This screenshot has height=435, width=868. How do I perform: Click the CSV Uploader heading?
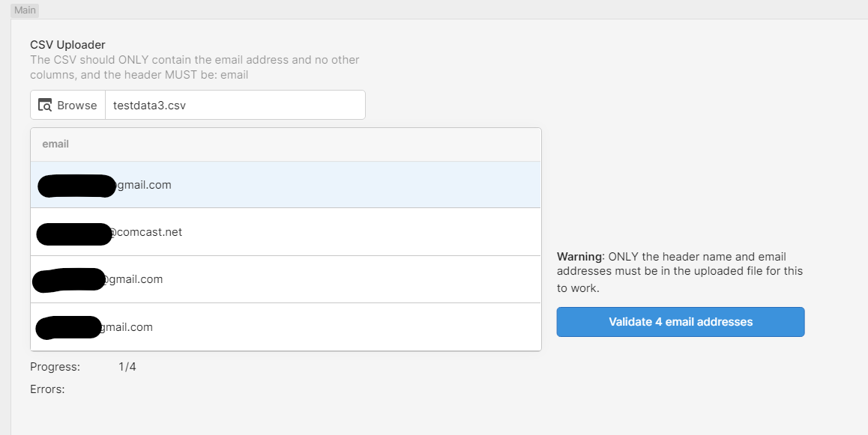coord(67,45)
